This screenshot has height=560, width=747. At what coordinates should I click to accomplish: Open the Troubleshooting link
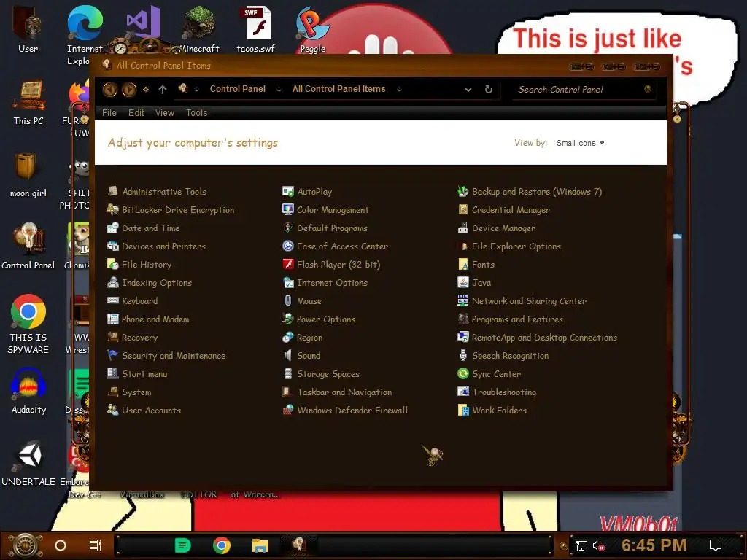pyautogui.click(x=504, y=392)
